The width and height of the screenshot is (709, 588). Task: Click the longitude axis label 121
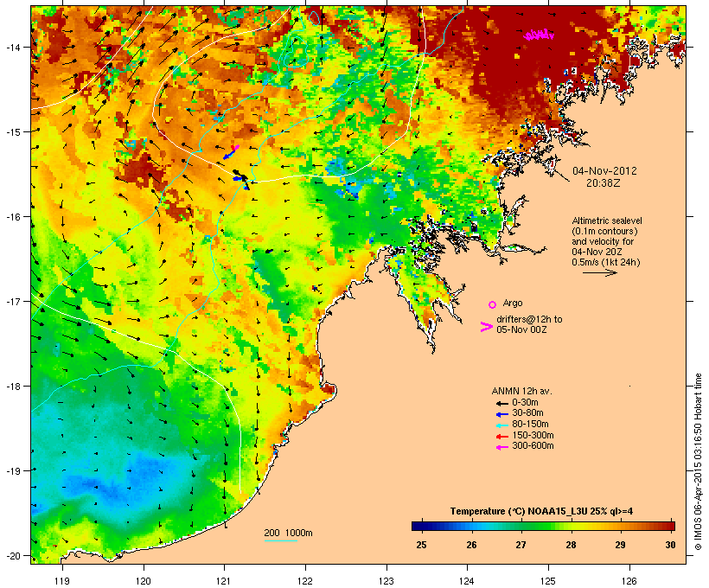[x=224, y=581]
